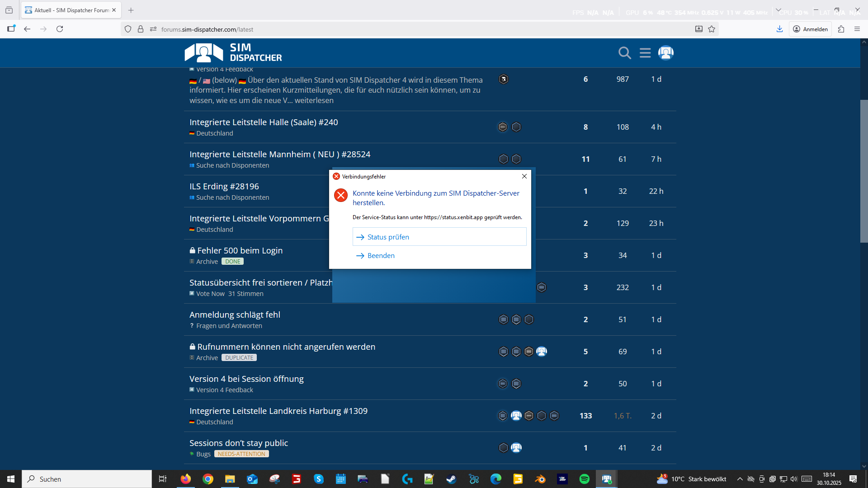Viewport: 868px width, 488px height.
Task: Click the weiterlesen link in the pinned topic
Action: click(x=314, y=100)
